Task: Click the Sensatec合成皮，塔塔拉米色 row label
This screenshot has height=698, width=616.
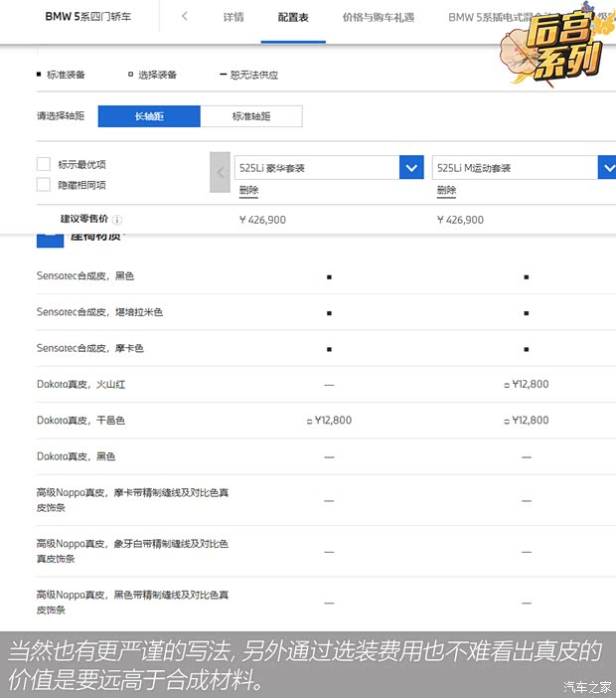Action: pos(99,312)
